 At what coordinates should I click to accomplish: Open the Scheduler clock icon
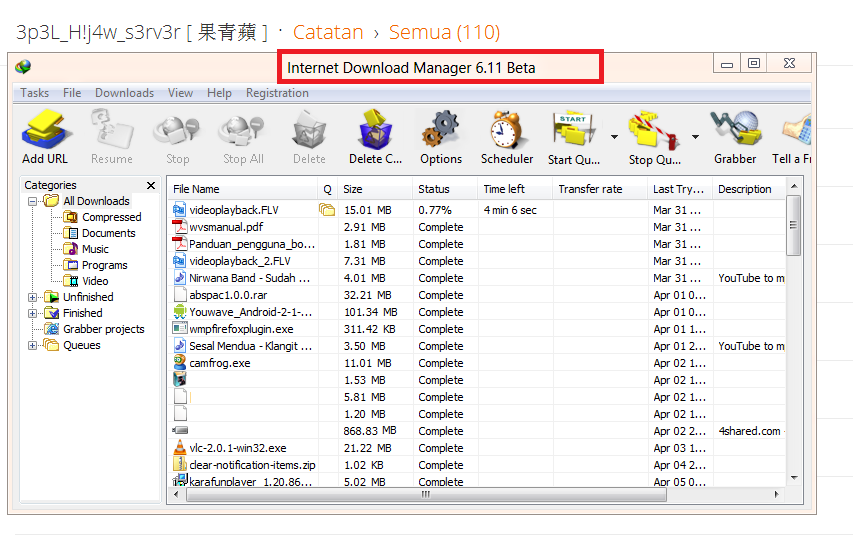(506, 129)
